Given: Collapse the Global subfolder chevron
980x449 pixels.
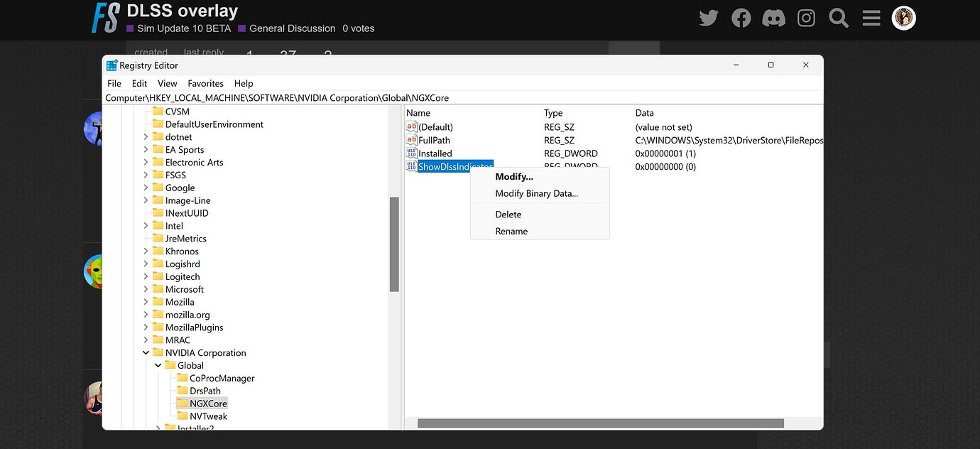Looking at the screenshot, I should coord(158,365).
